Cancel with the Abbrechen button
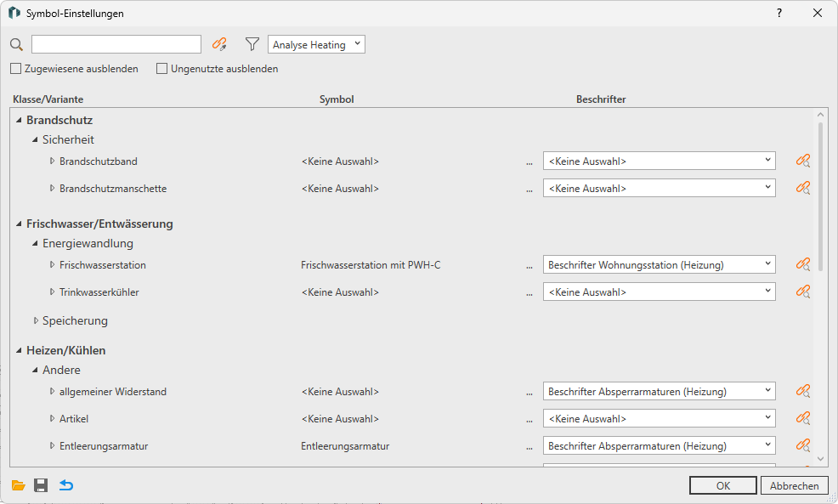 tap(794, 485)
